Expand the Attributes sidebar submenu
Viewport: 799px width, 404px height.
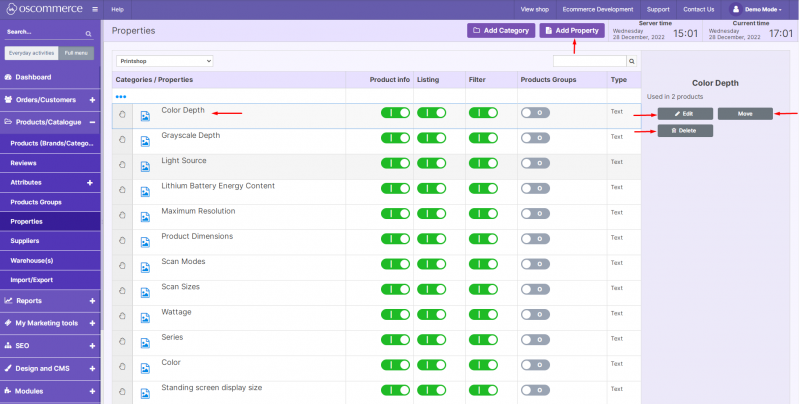pos(90,183)
